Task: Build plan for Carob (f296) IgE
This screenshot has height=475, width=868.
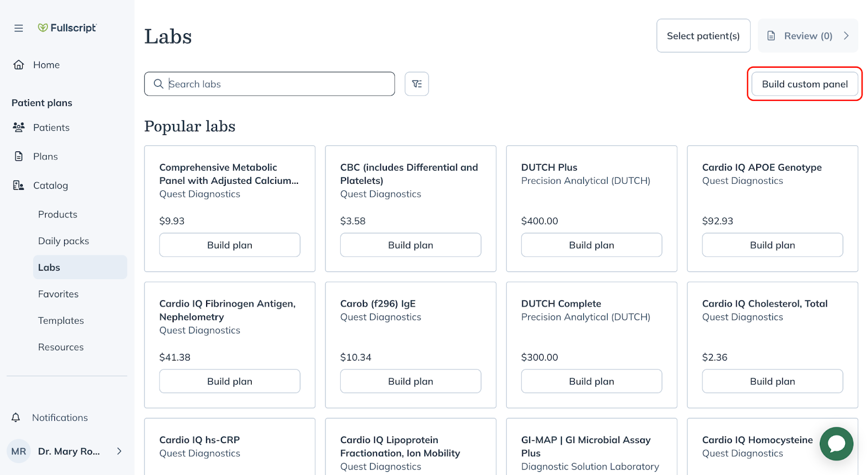Action: click(410, 381)
